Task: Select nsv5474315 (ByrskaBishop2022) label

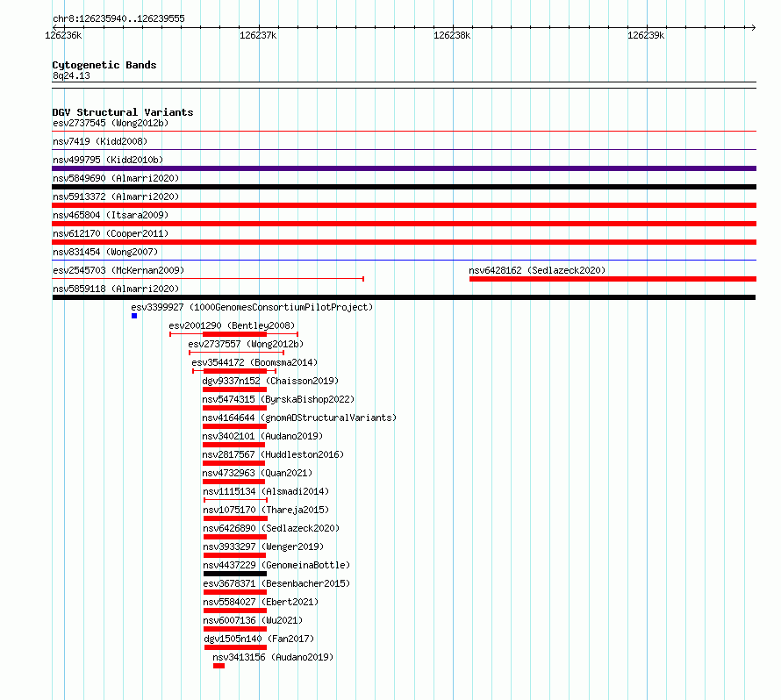Action: [x=278, y=399]
